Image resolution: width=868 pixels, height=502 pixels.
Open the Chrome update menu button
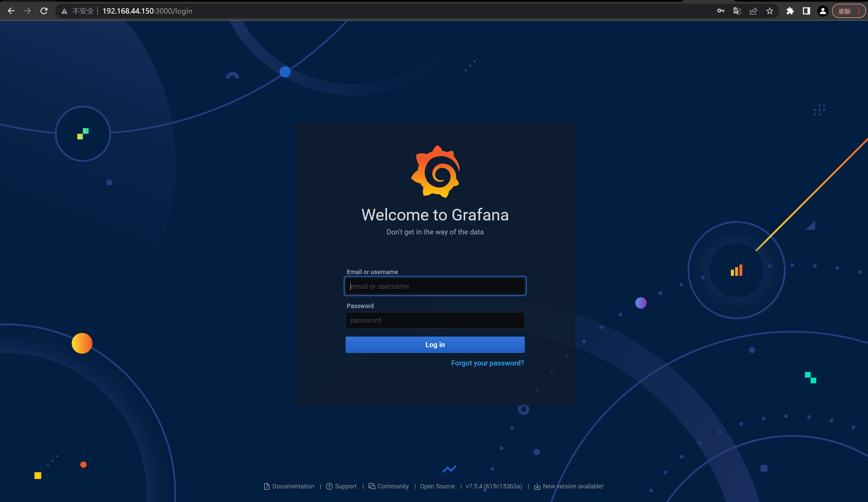(849, 11)
